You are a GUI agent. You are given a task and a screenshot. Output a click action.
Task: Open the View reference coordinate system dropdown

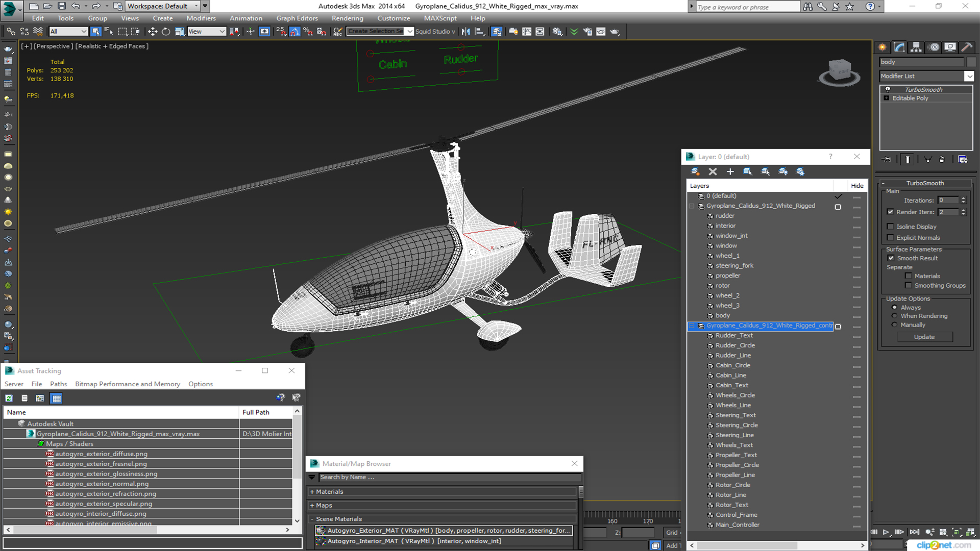(x=207, y=32)
